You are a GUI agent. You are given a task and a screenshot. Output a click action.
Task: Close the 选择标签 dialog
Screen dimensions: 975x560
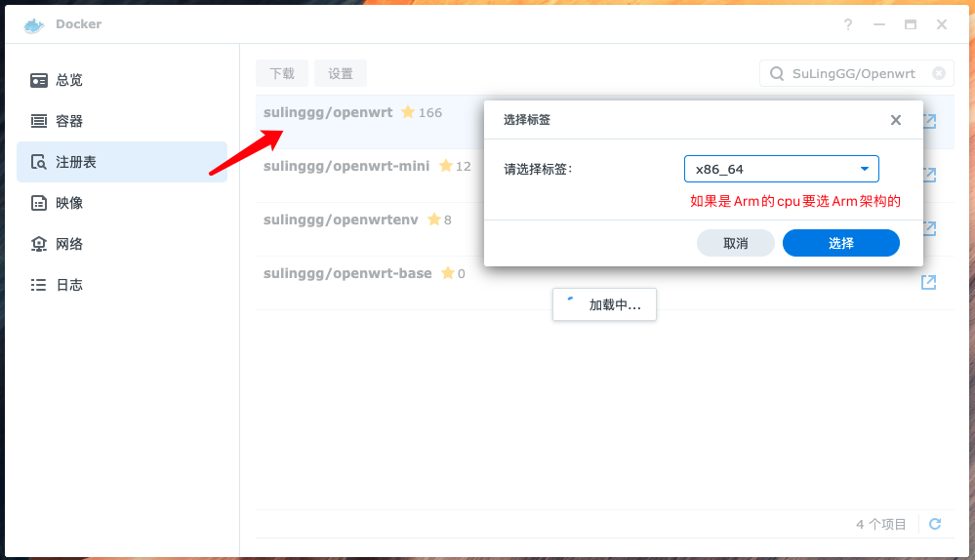[x=895, y=120]
